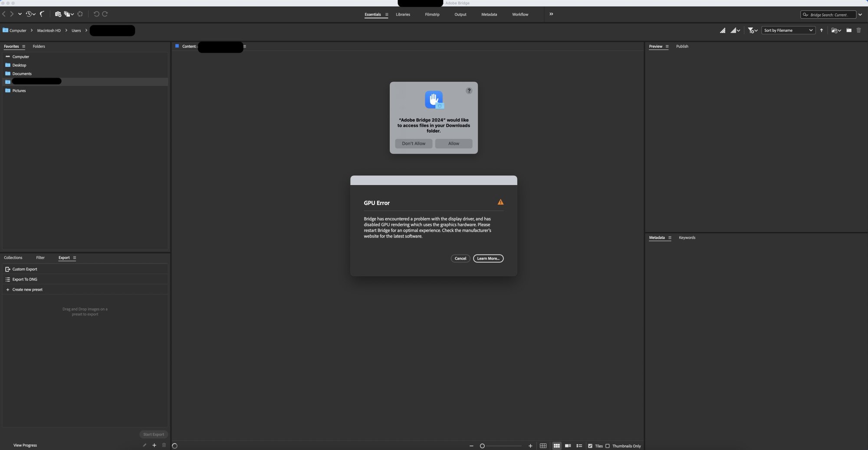Screen dimensions: 868x450
Task: Click the thumbnail quality triangle icon
Action: [x=723, y=30]
